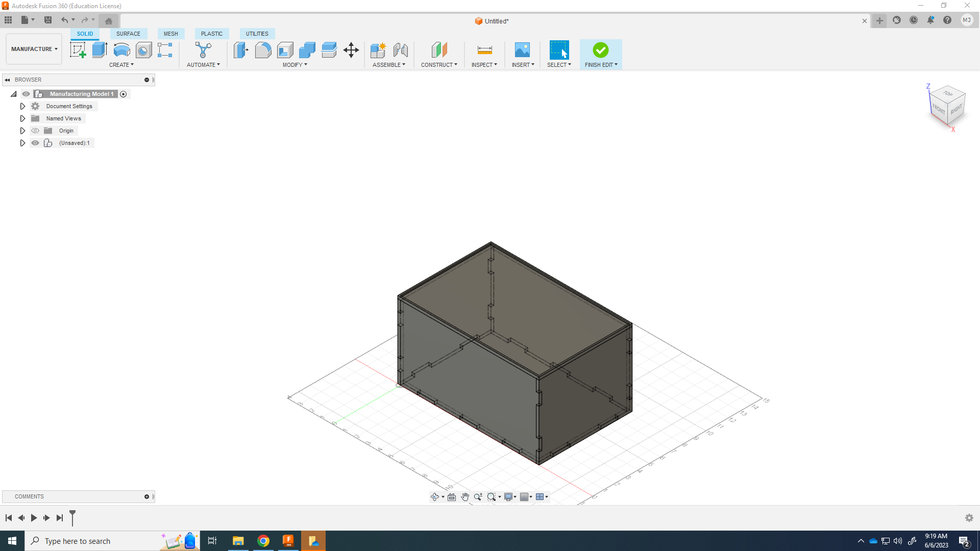Expand the Named Views folder
Image resolution: width=980 pixels, height=551 pixels.
22,118
